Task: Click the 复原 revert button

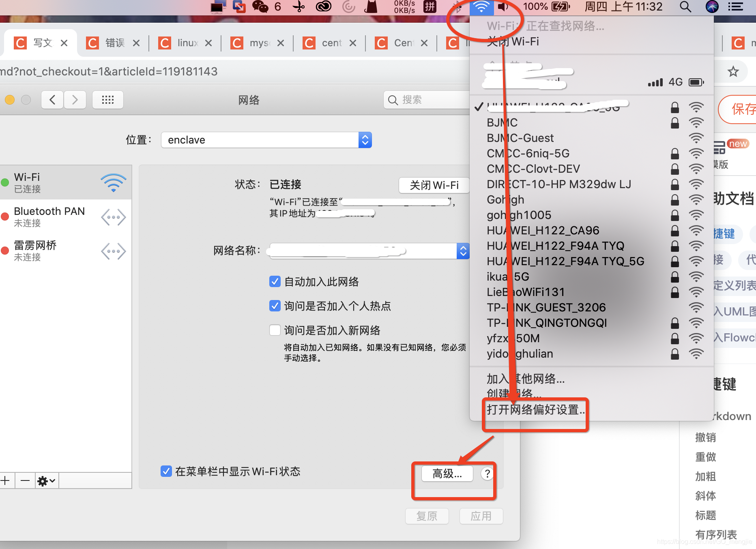Action: pos(427,516)
